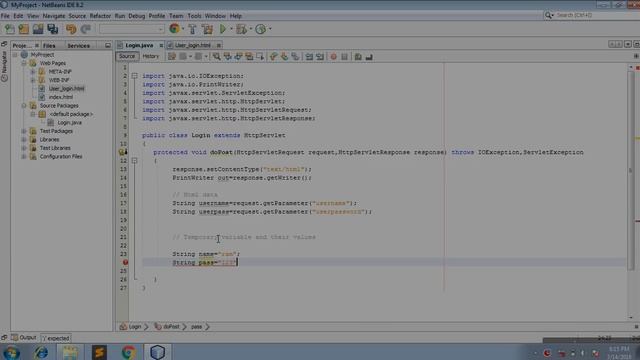Collapse the doPost code fold on line 12
This screenshot has height=360, width=640.
(x=134, y=161)
